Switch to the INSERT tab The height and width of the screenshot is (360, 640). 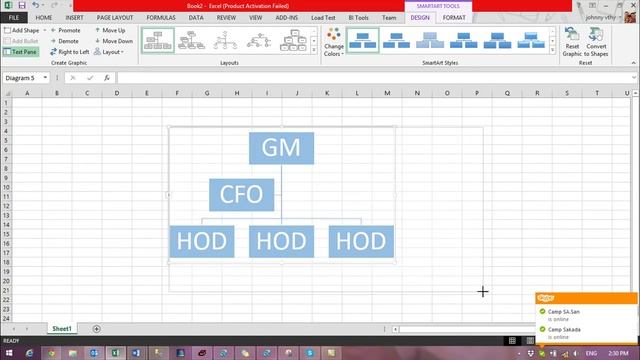74,18
